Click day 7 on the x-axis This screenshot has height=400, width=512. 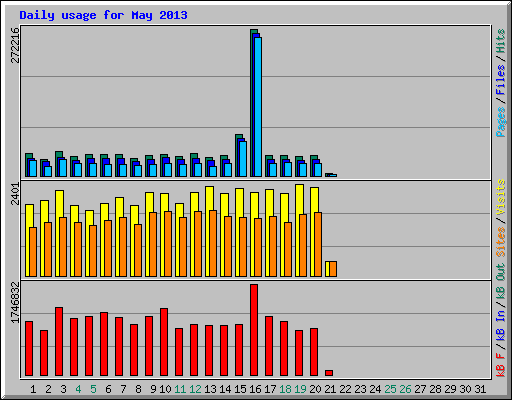tap(123, 389)
